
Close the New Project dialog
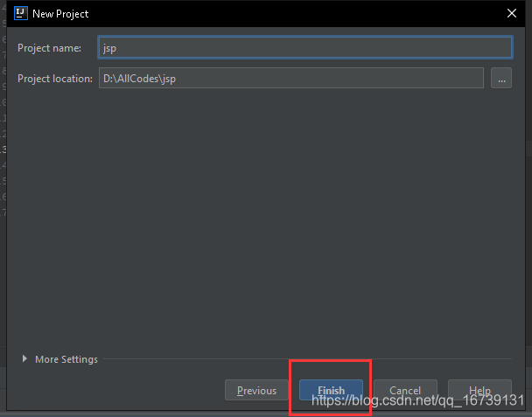click(x=512, y=13)
